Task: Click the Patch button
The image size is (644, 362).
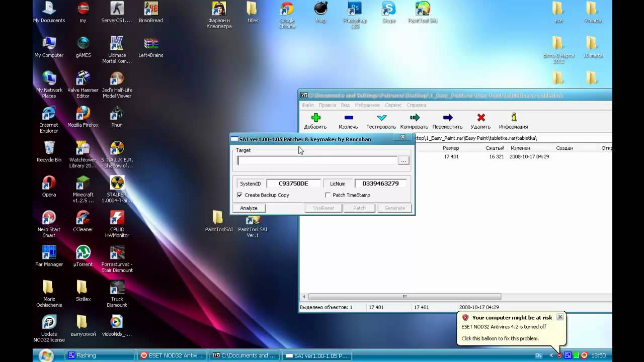Action: (359, 208)
